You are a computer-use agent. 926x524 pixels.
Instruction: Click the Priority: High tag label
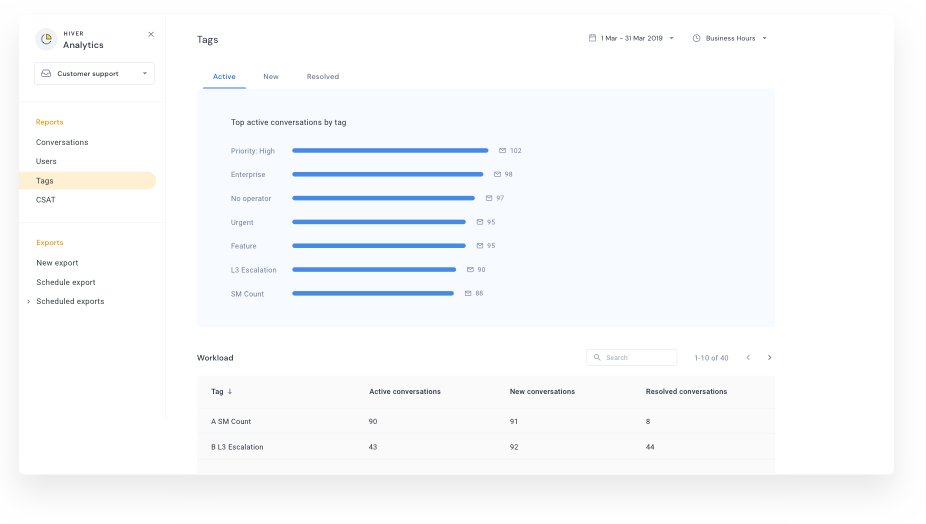pos(253,151)
